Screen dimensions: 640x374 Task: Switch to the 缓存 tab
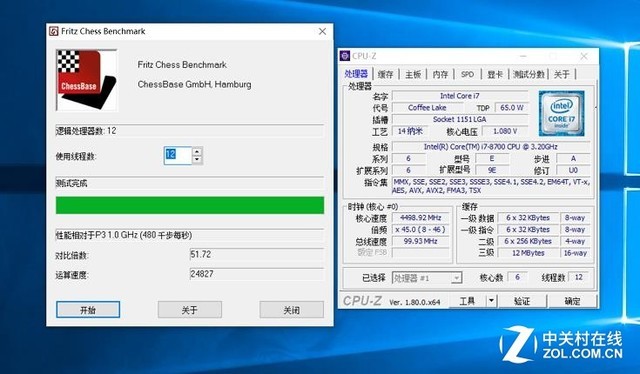coord(385,74)
